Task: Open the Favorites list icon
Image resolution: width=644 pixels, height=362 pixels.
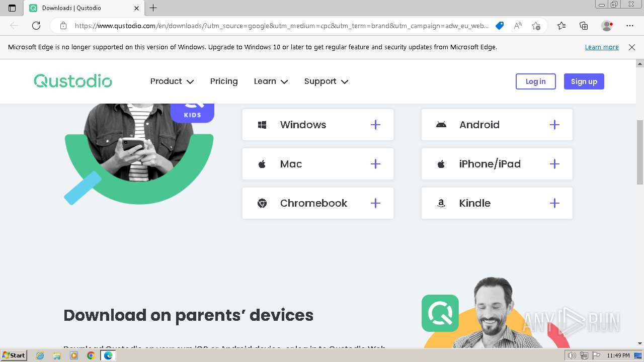Action: [561, 26]
